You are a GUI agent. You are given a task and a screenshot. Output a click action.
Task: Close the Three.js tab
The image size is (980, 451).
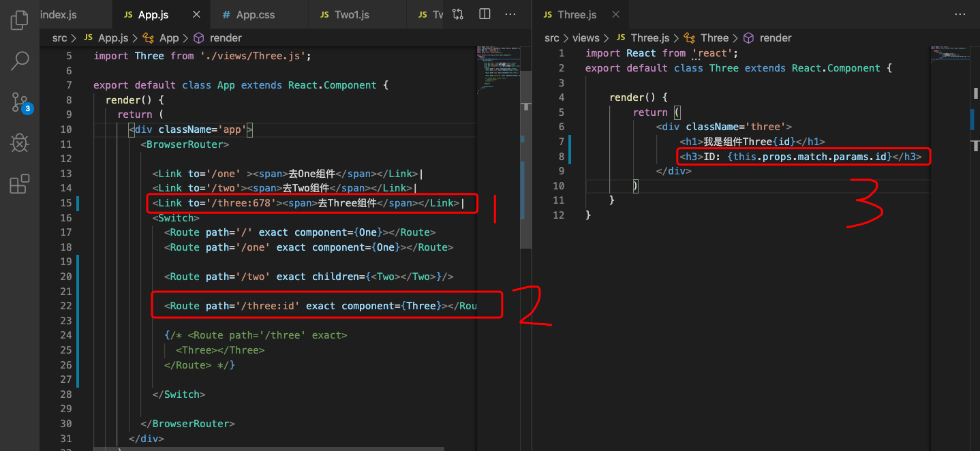click(x=615, y=14)
